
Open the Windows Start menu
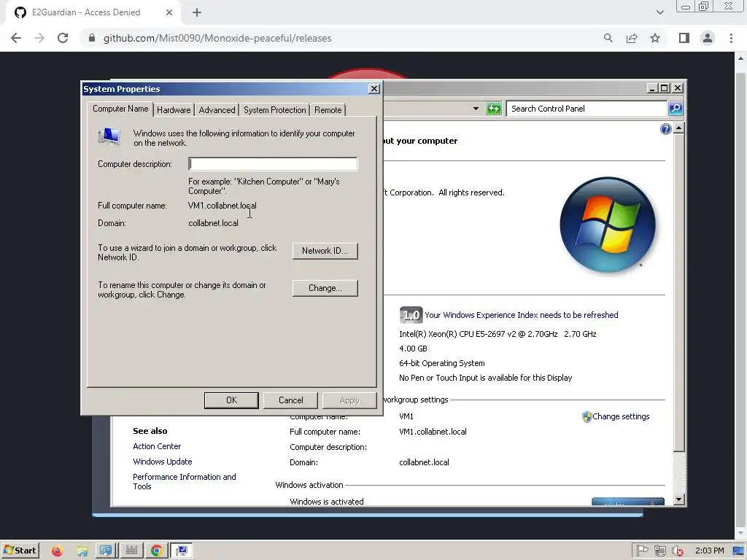pos(20,551)
